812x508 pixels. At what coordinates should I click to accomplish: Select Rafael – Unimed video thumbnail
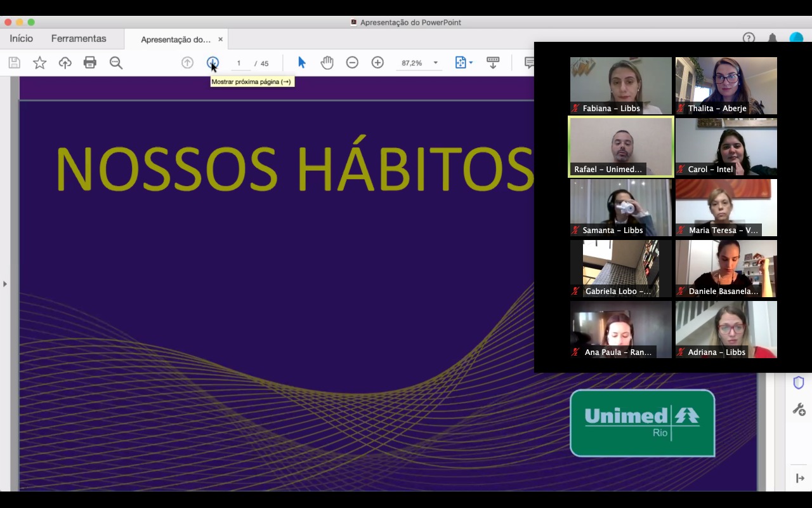point(620,147)
